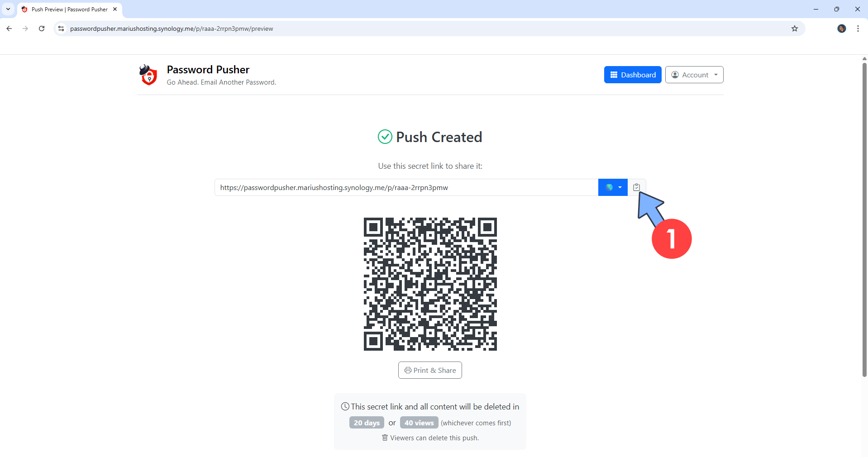Close the Push Preview tab
The width and height of the screenshot is (868, 457).
pos(115,9)
